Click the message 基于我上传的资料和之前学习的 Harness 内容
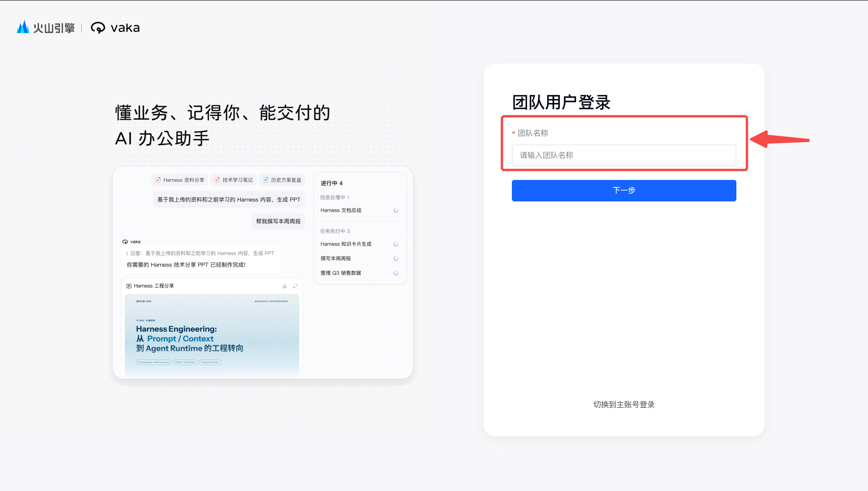 pyautogui.click(x=229, y=200)
